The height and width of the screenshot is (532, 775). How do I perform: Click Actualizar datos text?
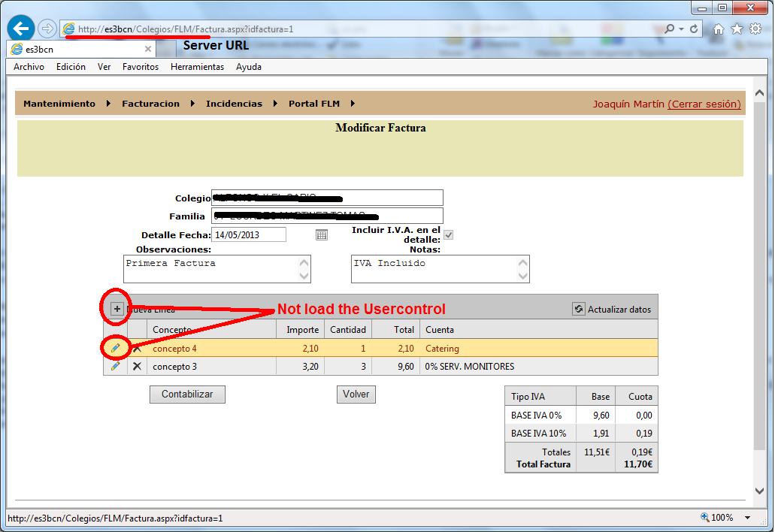pos(619,310)
